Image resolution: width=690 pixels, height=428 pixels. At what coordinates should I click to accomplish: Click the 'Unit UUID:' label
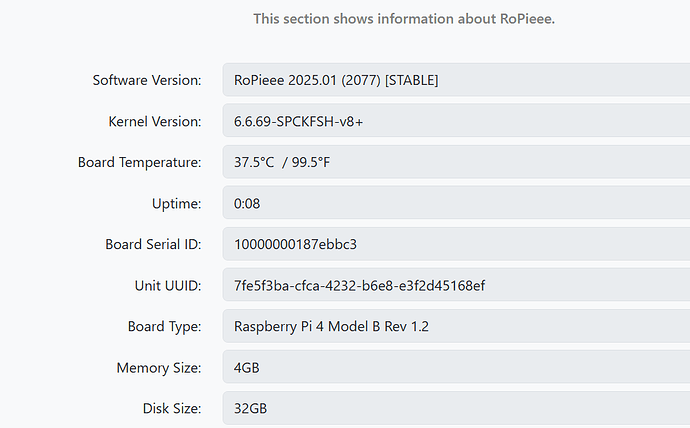[x=168, y=285]
